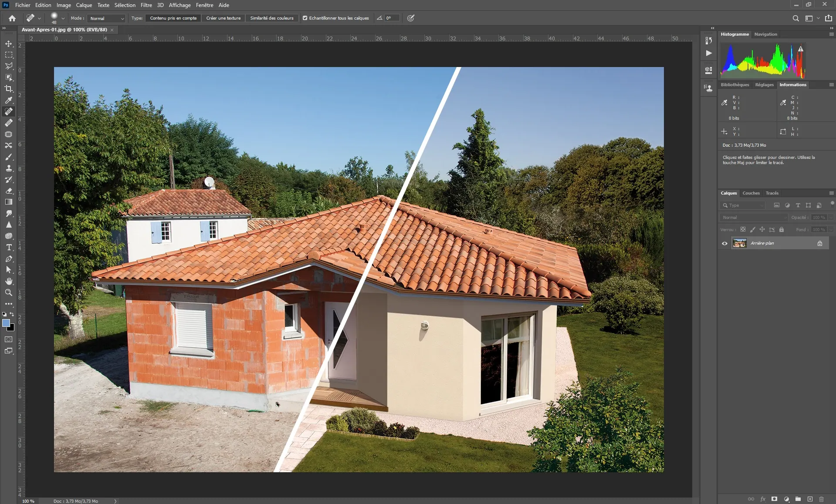Screen dimensions: 836x504
Task: Expand the Opacité value dropdown arrow
Action: click(x=831, y=218)
